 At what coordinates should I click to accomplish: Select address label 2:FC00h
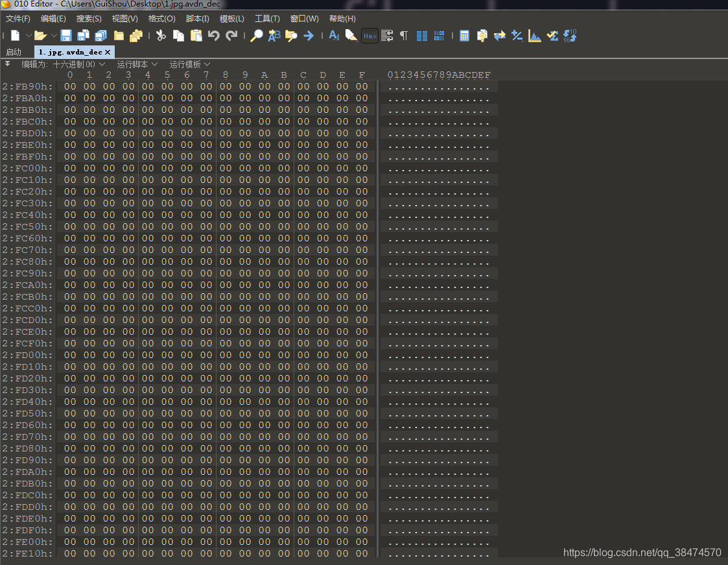pyautogui.click(x=27, y=168)
